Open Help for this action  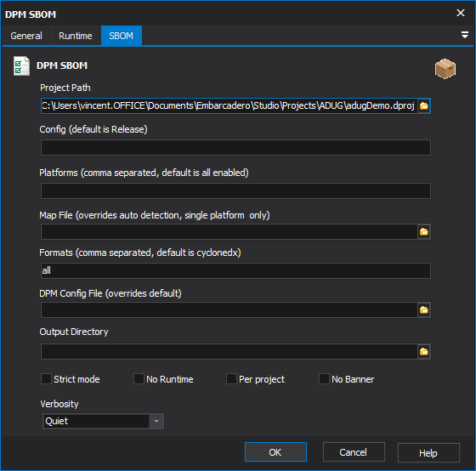pos(428,453)
